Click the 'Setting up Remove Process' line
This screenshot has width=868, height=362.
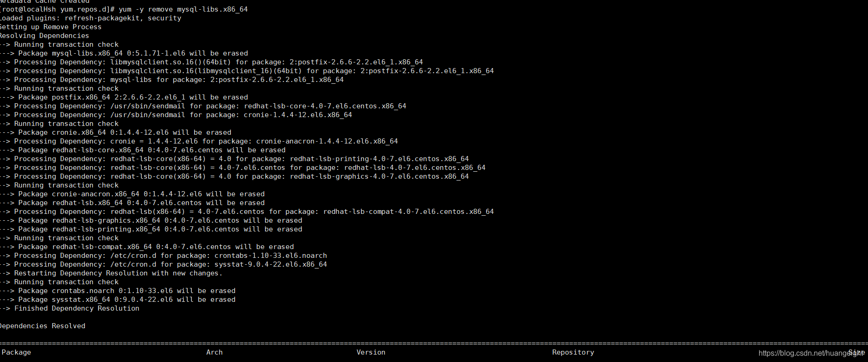(51, 27)
